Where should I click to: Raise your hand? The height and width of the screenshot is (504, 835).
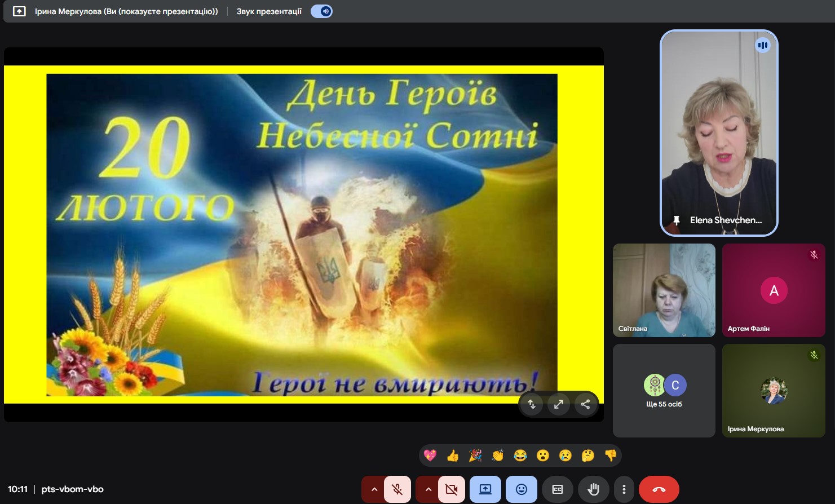pos(593,489)
